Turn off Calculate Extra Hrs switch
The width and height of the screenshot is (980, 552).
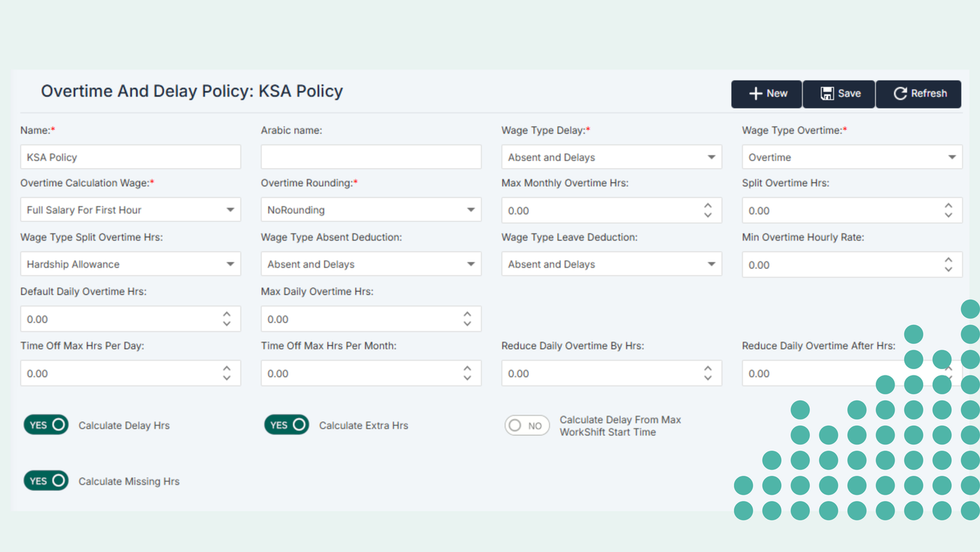286,425
